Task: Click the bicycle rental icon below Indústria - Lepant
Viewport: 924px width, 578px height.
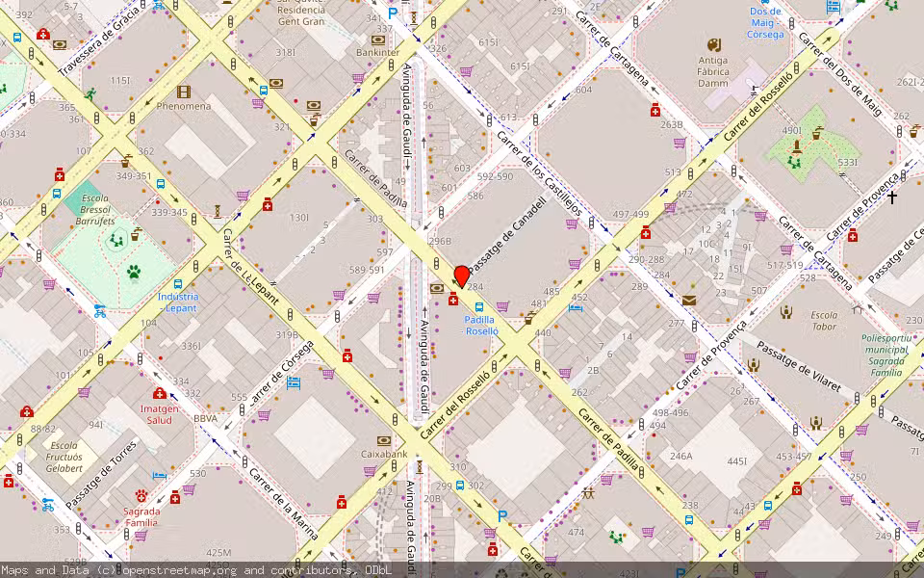Action: [x=100, y=311]
